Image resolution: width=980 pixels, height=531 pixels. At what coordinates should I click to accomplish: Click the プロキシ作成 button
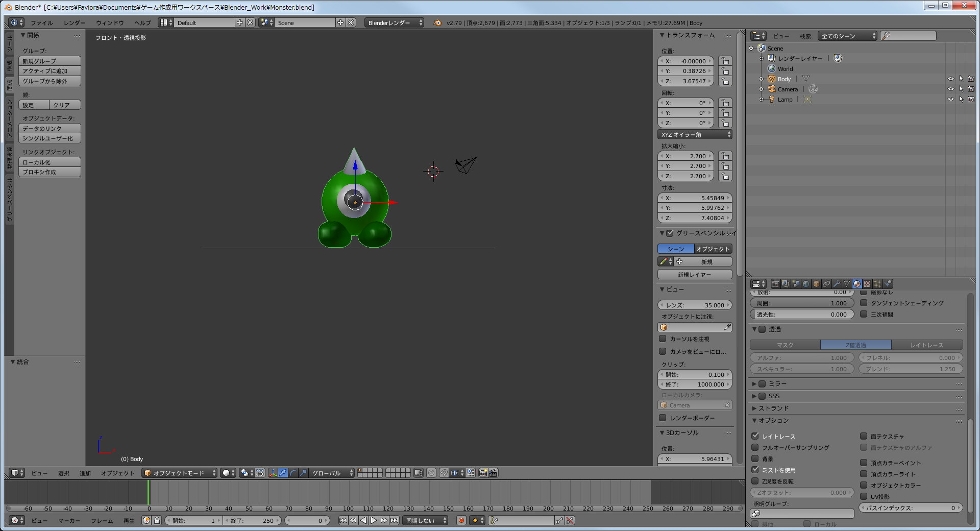(50, 172)
